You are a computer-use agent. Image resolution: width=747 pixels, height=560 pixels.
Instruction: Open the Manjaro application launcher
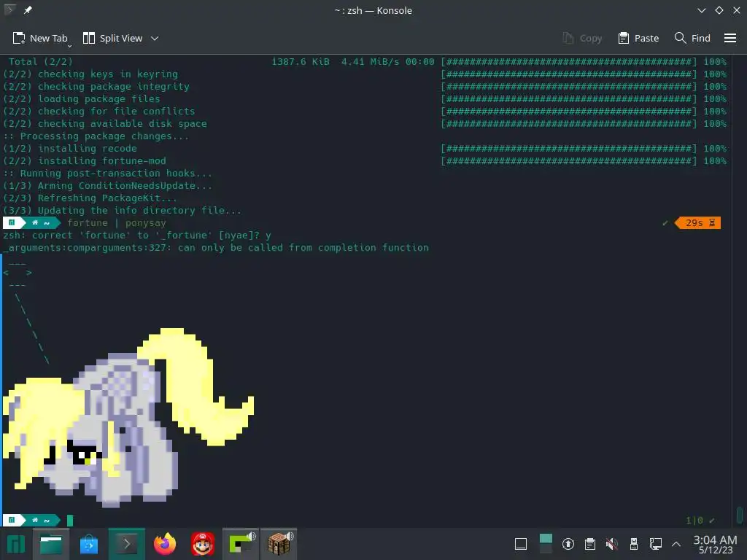point(16,544)
